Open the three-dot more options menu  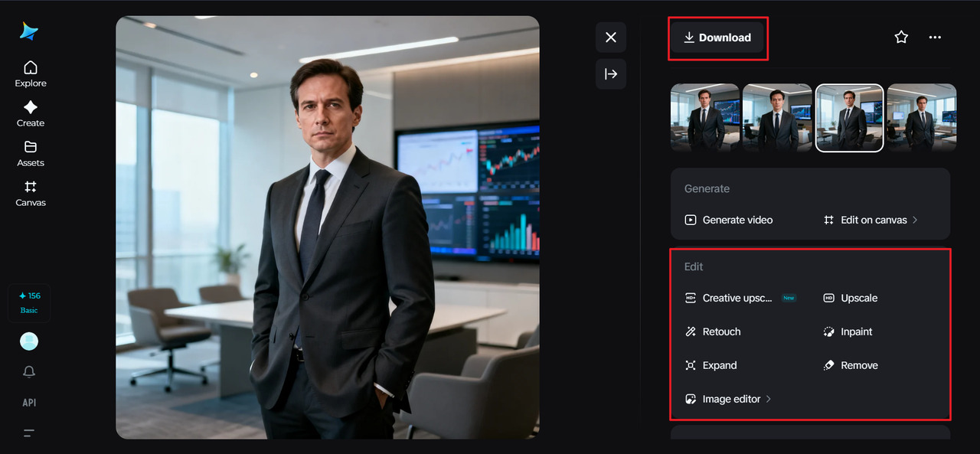click(935, 37)
